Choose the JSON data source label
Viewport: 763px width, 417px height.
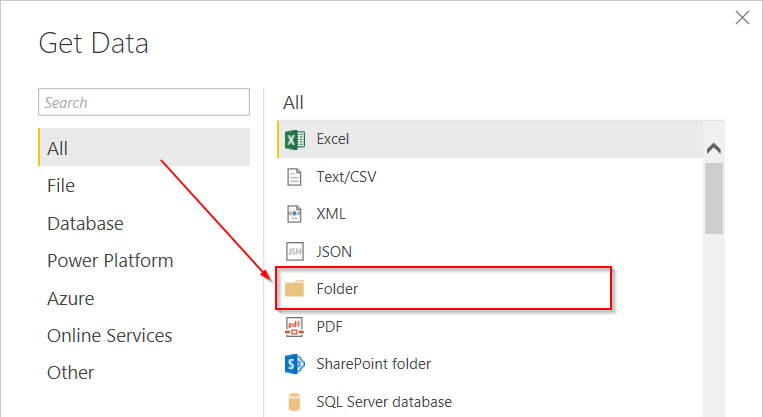pyautogui.click(x=334, y=252)
